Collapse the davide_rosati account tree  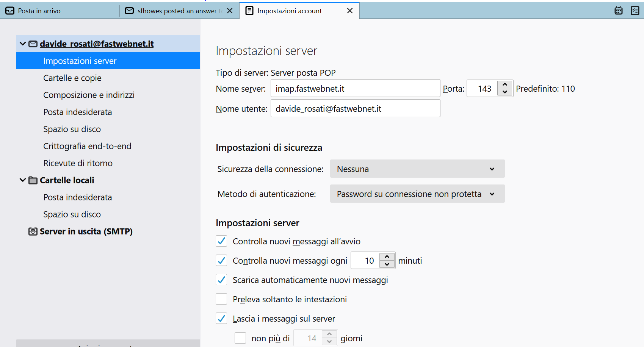click(x=23, y=44)
